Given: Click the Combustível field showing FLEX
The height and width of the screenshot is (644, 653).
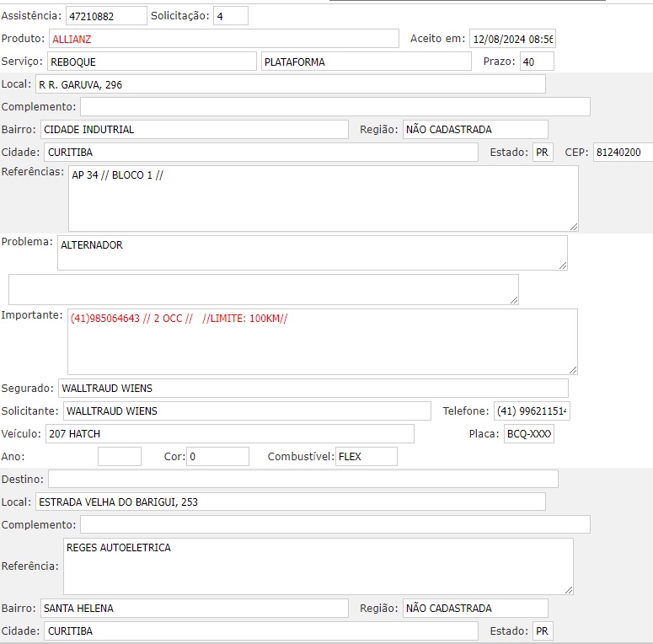Looking at the screenshot, I should tap(367, 457).
